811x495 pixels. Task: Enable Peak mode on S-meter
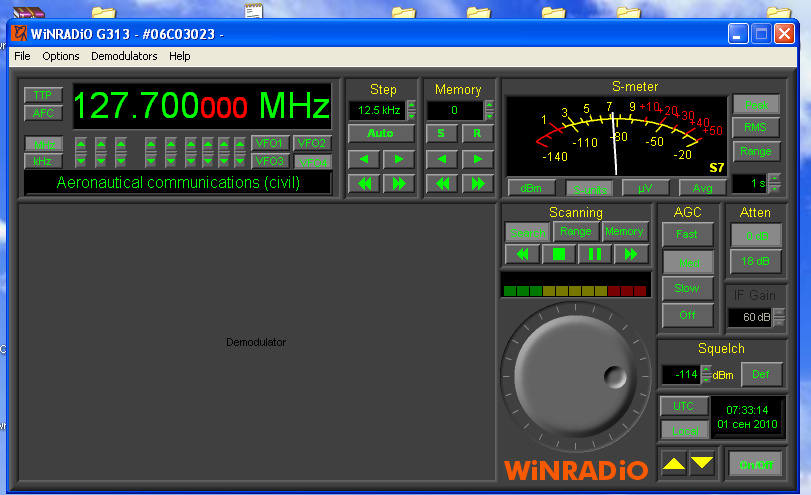click(x=756, y=105)
